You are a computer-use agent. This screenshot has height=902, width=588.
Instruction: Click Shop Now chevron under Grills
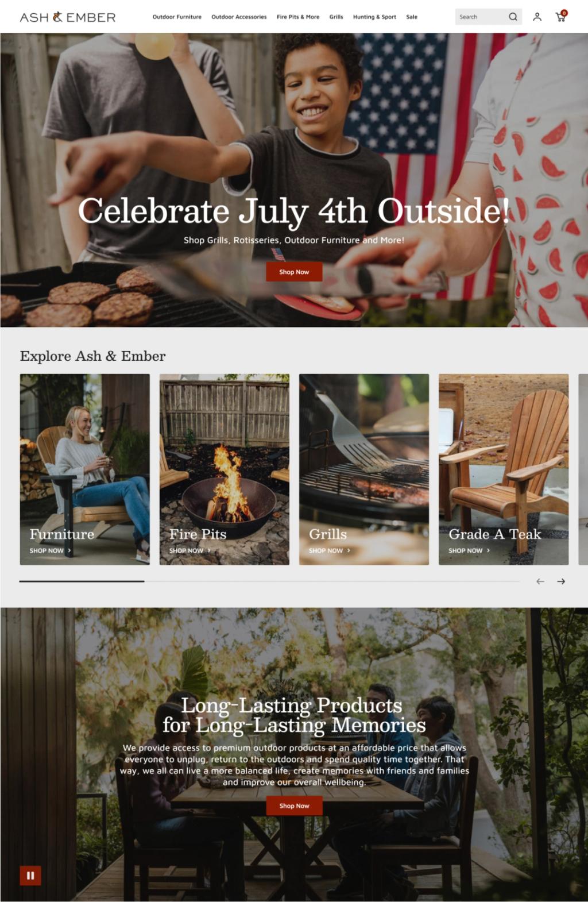click(x=349, y=550)
